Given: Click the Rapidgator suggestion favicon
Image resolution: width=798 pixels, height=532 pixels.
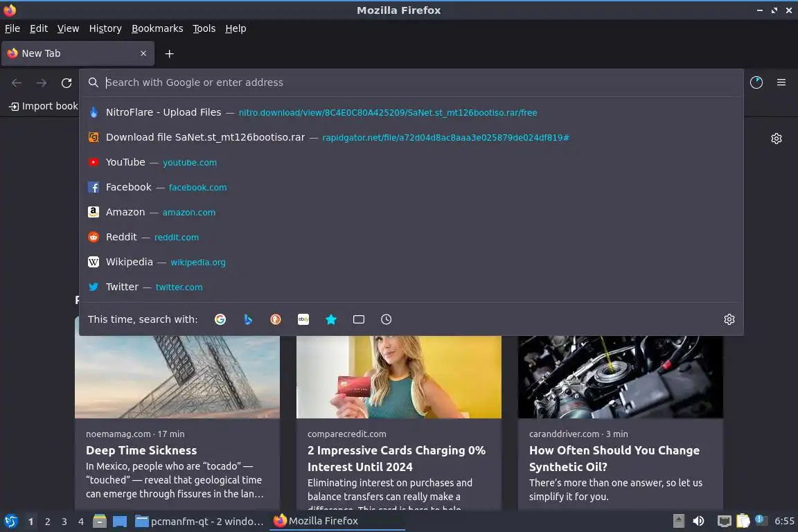Looking at the screenshot, I should 94,137.
